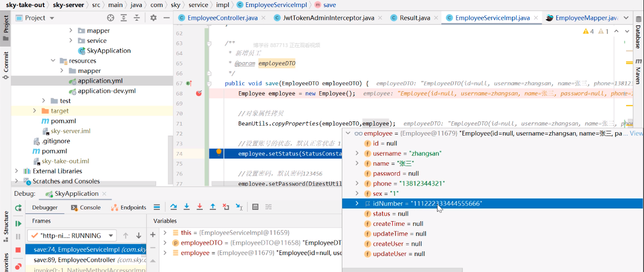
Task: Click Project tree vertical scrollbar
Action: click(170, 160)
